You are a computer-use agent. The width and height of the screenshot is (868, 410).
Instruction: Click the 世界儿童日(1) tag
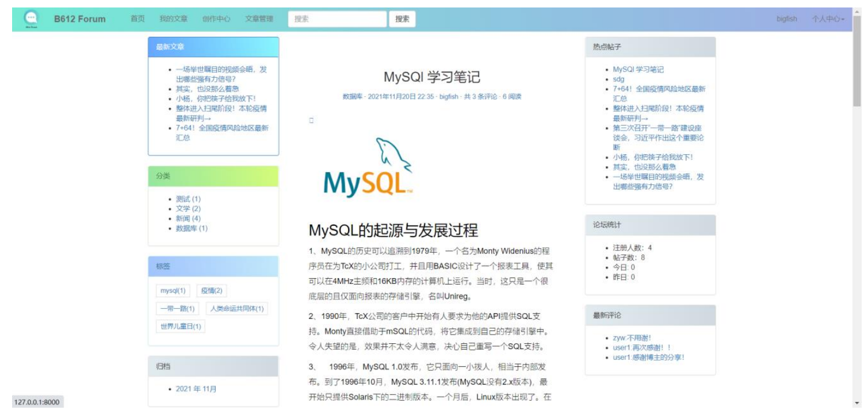pyautogui.click(x=181, y=327)
